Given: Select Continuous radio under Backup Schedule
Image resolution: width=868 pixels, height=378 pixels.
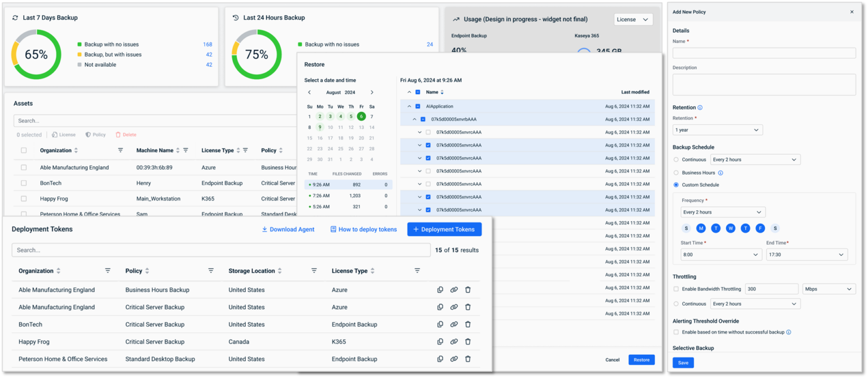Looking at the screenshot, I should tap(676, 160).
